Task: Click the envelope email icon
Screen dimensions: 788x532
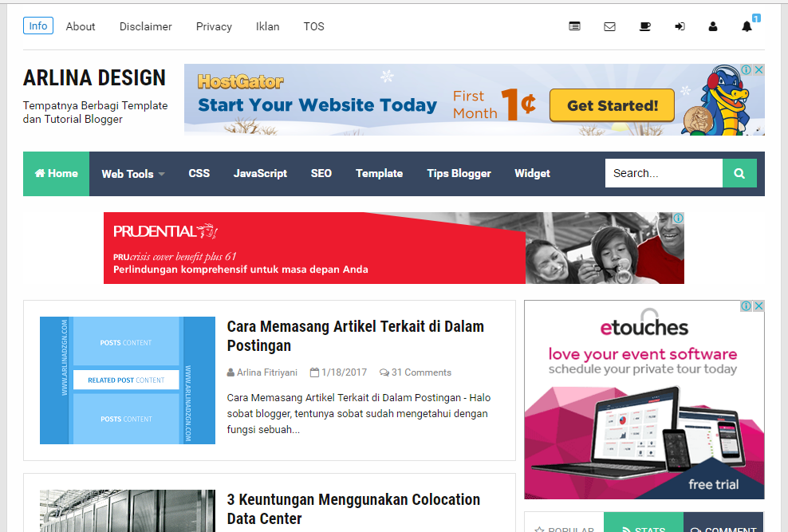Action: click(609, 26)
